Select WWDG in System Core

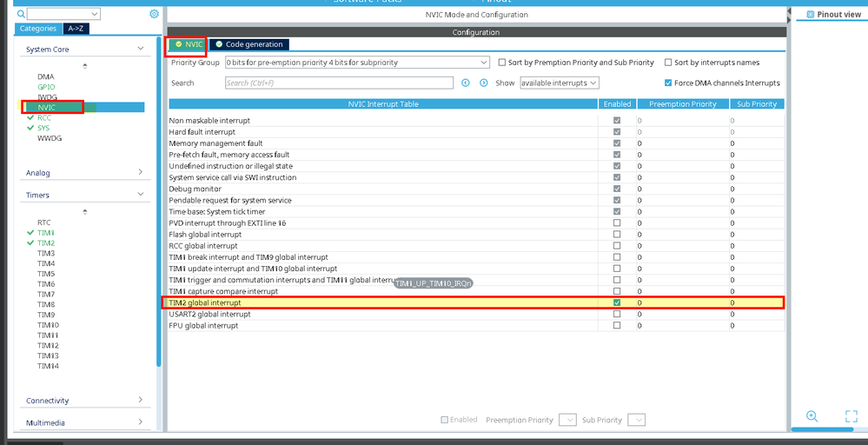tap(50, 138)
